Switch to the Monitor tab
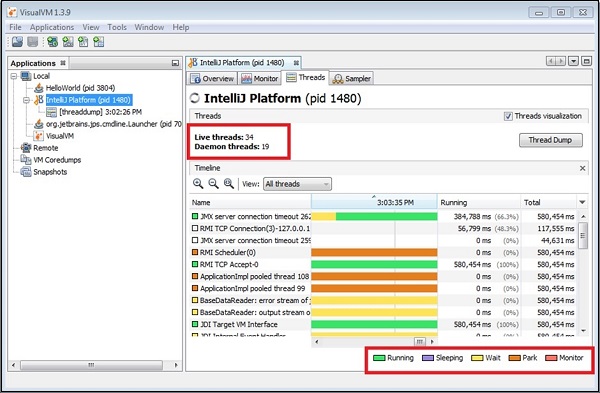The width and height of the screenshot is (600, 393). pos(260,78)
